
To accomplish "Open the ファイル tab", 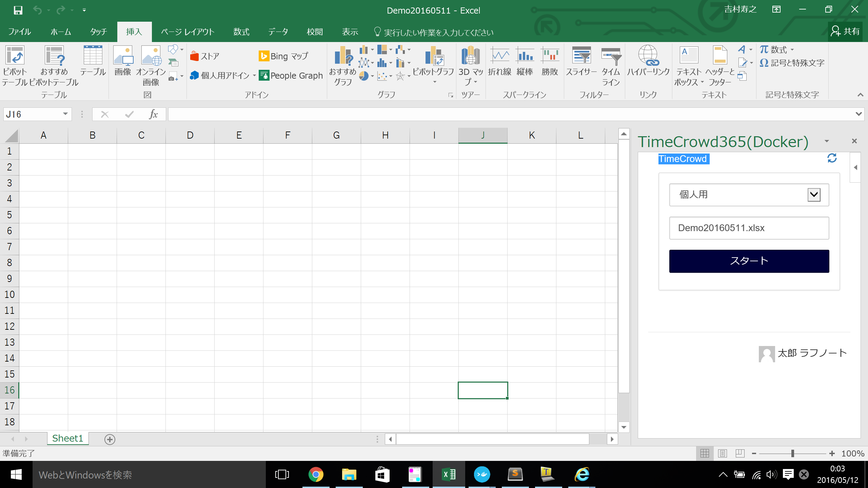I will (x=20, y=32).
